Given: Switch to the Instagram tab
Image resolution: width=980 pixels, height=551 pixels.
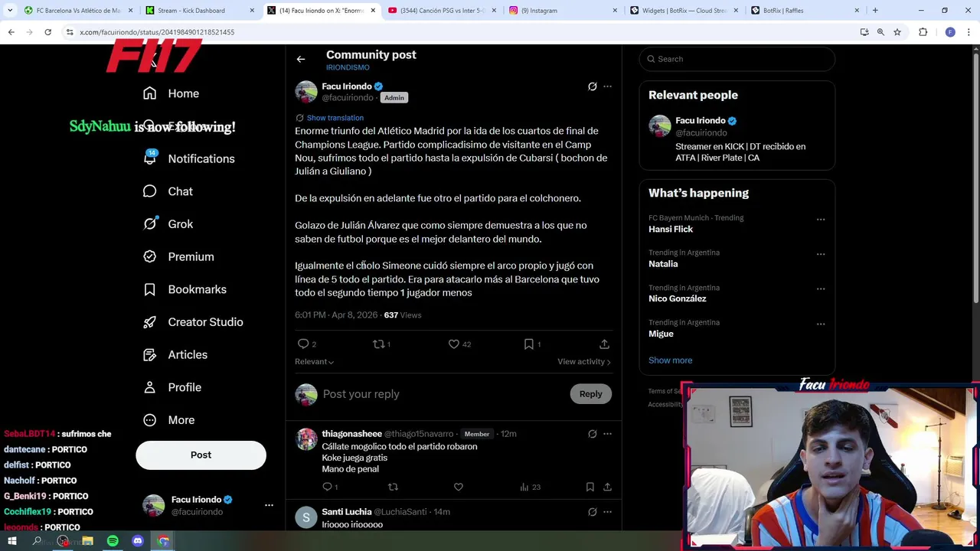Looking at the screenshot, I should tap(563, 11).
